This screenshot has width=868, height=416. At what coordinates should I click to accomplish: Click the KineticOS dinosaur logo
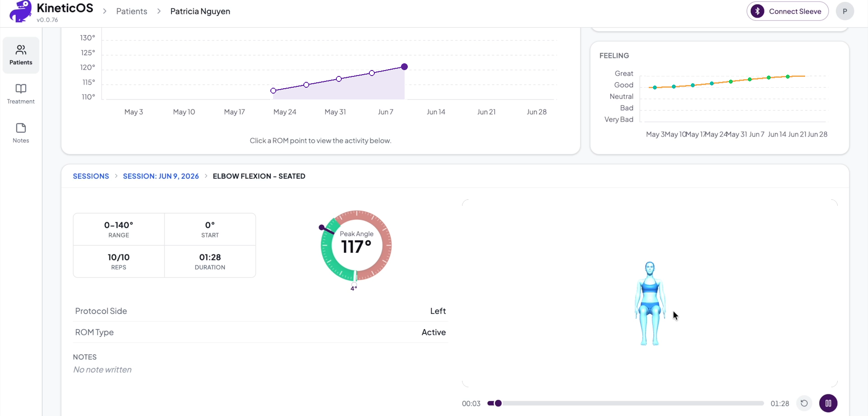(21, 11)
